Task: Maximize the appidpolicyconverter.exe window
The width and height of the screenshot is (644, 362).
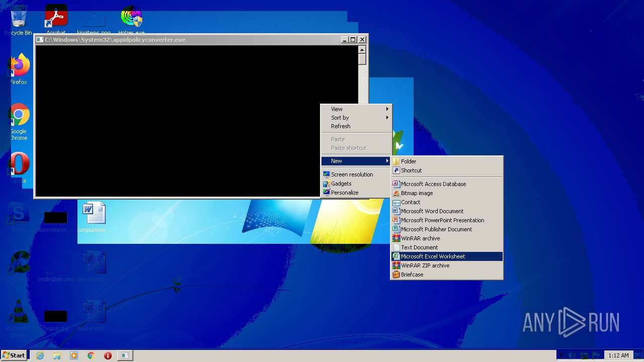Action: (353, 40)
